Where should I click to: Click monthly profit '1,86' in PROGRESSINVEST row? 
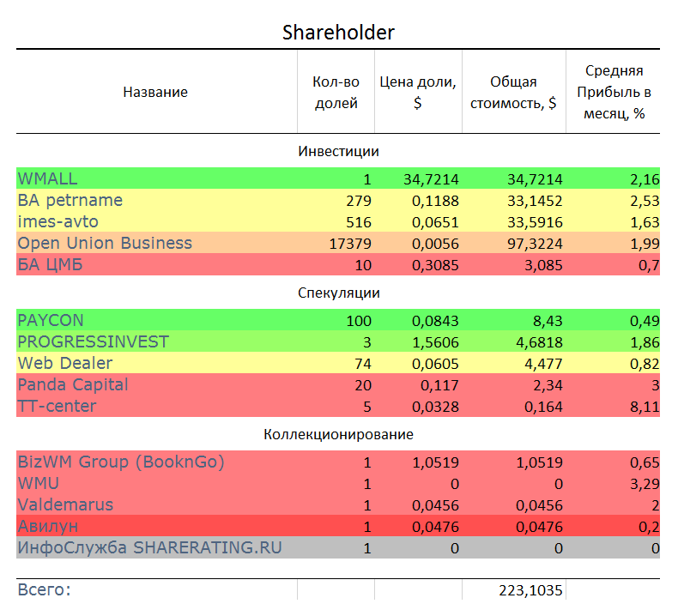click(645, 342)
